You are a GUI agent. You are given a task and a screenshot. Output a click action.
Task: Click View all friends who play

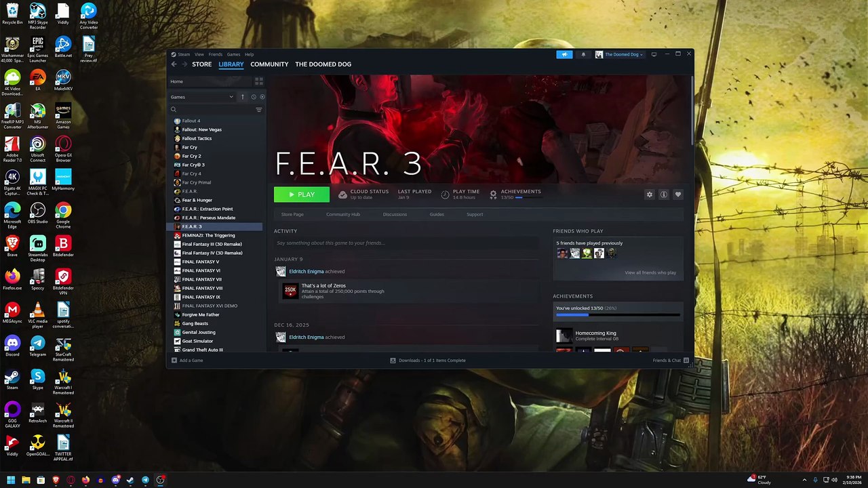coord(650,272)
